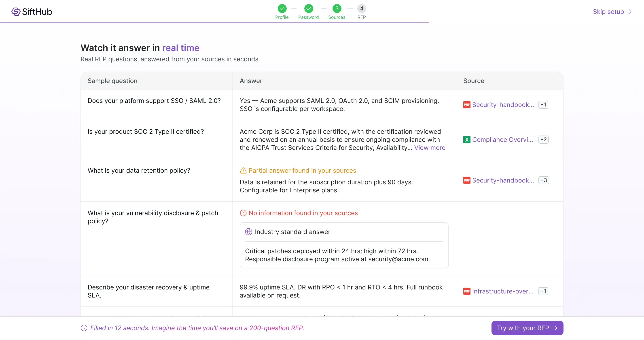This screenshot has width=644, height=340.
Task: Click the clock icon by Filled in 12 seconds
Action: (84, 328)
